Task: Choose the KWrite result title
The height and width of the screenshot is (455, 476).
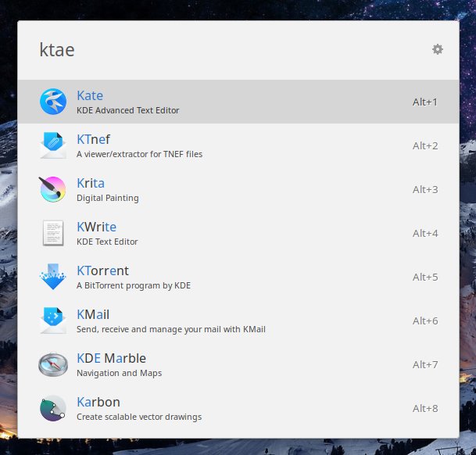Action: (x=97, y=227)
